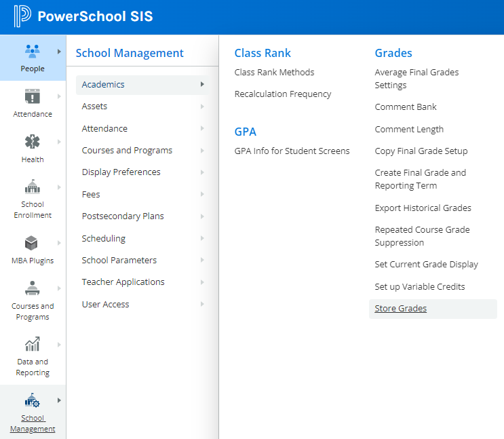
Task: Expand the MBA Plugins sidebar arrow
Action: [59, 243]
